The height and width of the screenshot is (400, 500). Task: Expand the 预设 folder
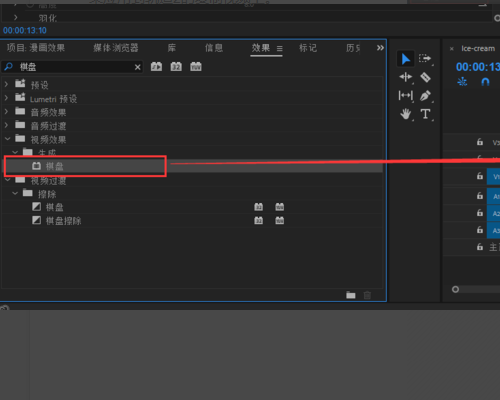[6, 85]
